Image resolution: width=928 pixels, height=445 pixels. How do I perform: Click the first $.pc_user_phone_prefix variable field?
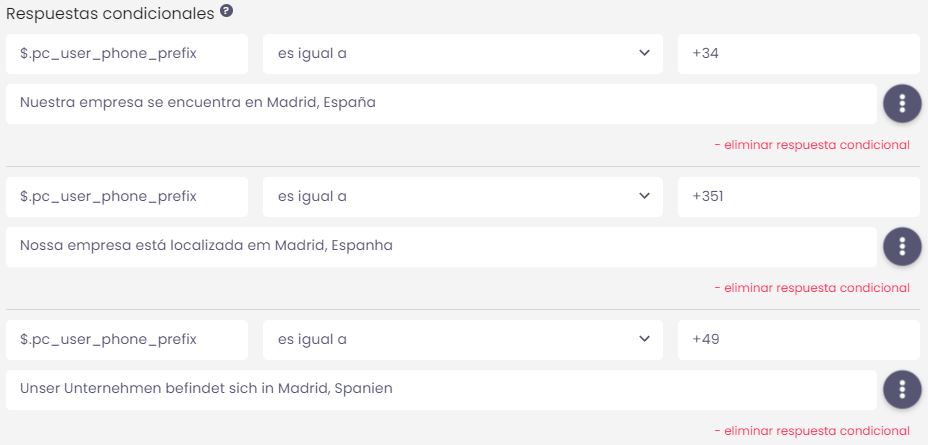pos(127,54)
